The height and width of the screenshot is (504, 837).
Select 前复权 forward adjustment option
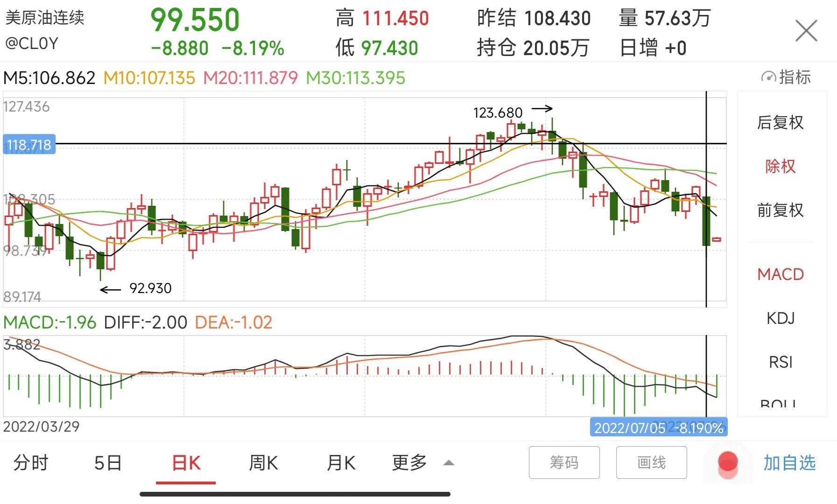[781, 210]
